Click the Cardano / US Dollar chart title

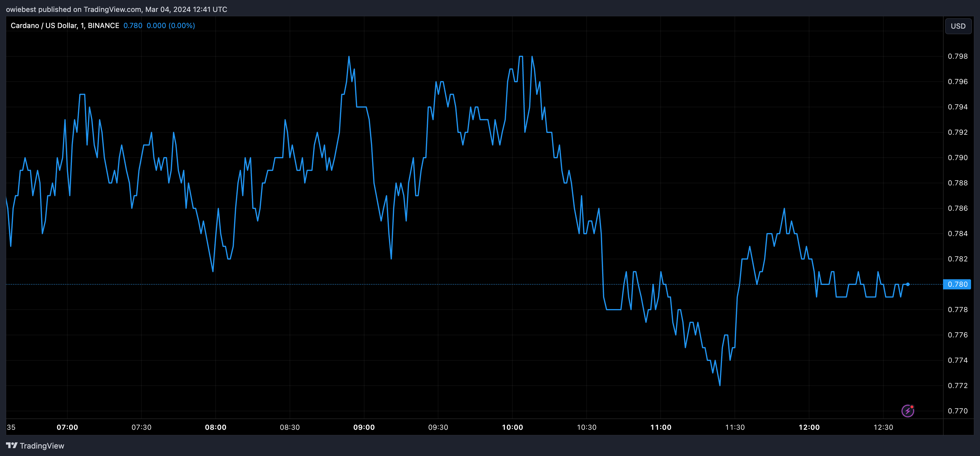coord(65,25)
